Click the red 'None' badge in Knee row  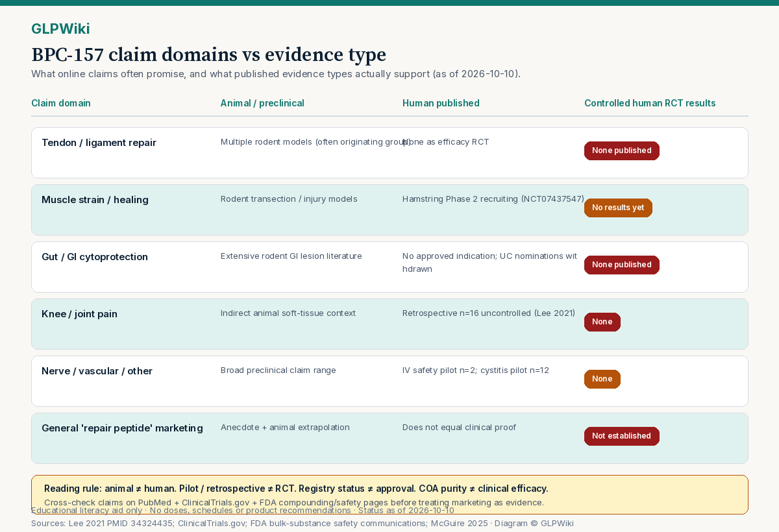tap(602, 322)
